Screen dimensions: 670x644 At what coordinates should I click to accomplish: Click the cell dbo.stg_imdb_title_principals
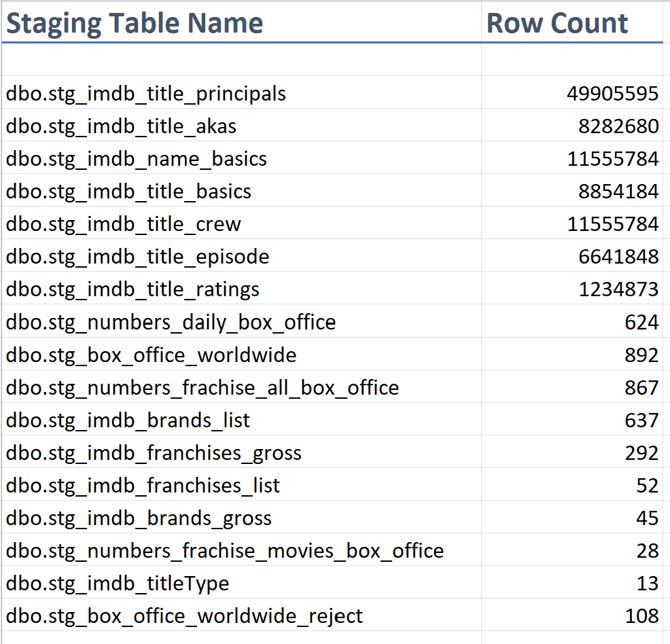[x=241, y=92]
